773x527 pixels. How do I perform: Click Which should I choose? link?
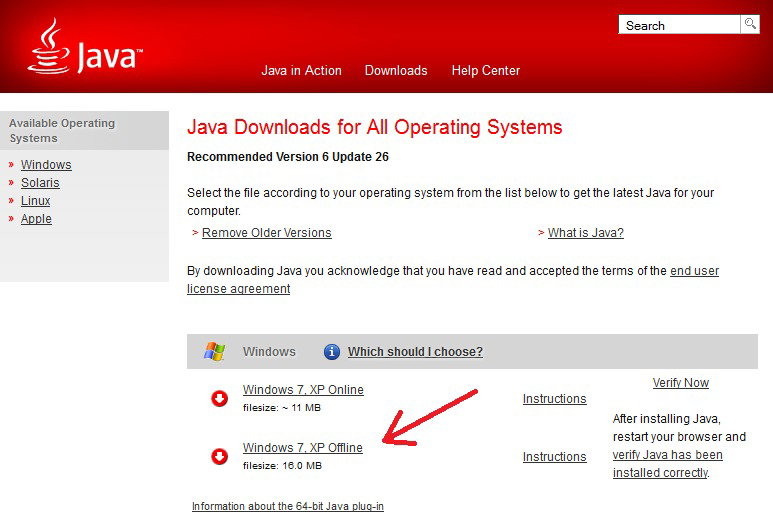pyautogui.click(x=415, y=351)
